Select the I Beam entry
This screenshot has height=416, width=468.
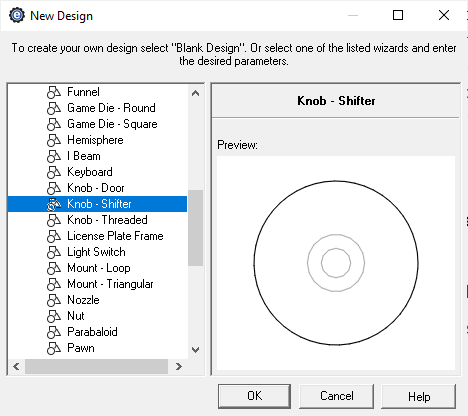pyautogui.click(x=84, y=156)
